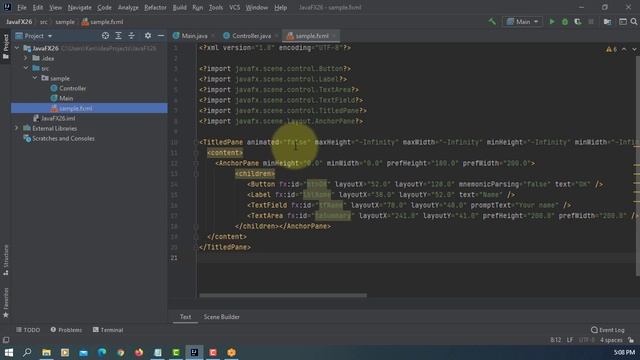Open the Project Structure icon

coord(608,22)
